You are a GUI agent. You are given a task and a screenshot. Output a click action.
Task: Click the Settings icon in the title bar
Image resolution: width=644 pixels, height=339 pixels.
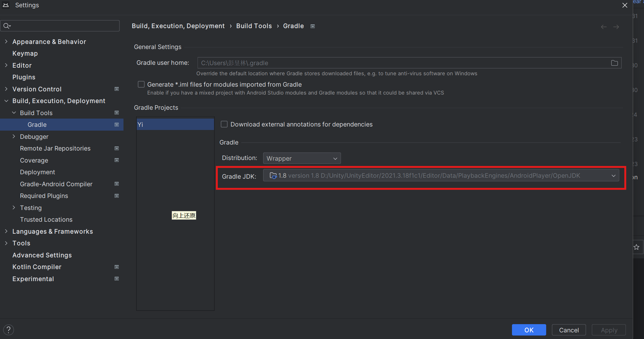point(6,5)
